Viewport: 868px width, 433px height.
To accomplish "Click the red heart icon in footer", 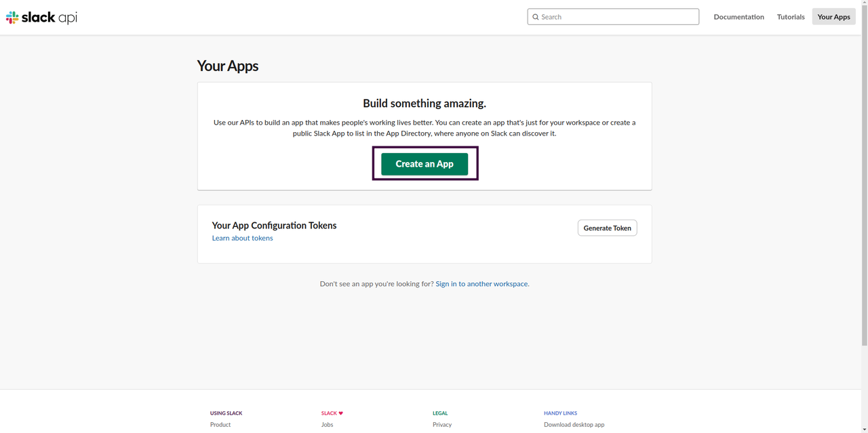I will pos(340,413).
